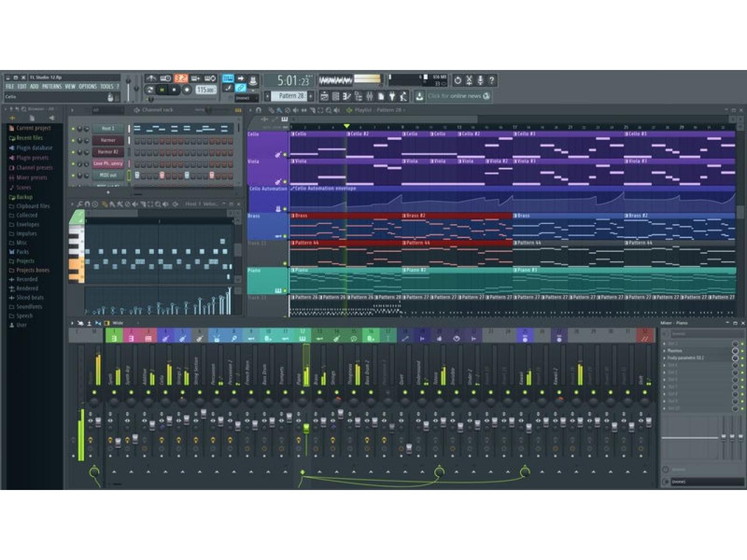The width and height of the screenshot is (747, 560).
Task: Open the playlist view icon in toolbar
Action: (324, 96)
